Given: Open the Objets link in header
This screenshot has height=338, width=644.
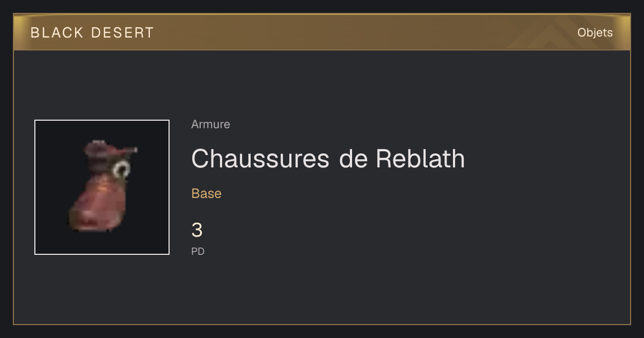Looking at the screenshot, I should [595, 33].
